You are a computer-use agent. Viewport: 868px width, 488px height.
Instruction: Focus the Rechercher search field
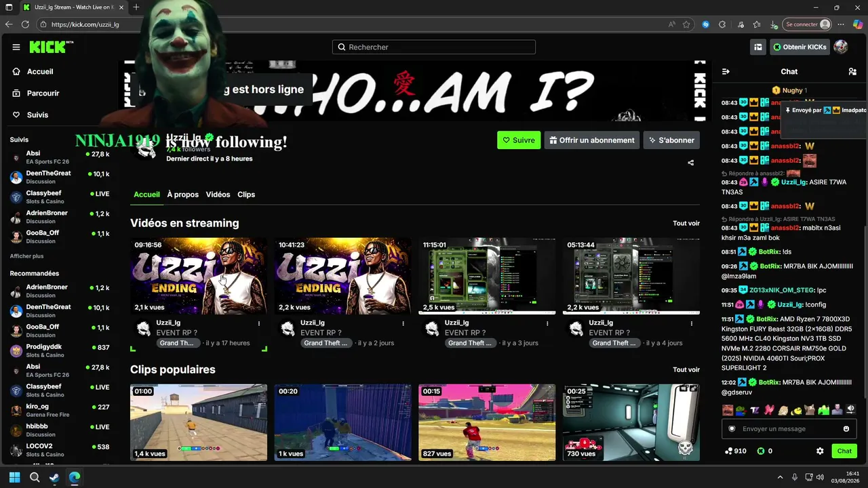coord(434,47)
